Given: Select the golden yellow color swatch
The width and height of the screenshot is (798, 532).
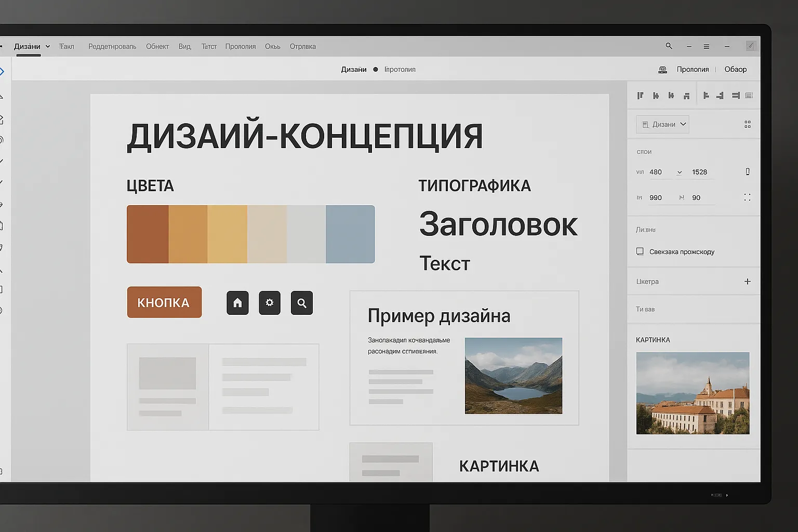Looking at the screenshot, I should tap(228, 234).
